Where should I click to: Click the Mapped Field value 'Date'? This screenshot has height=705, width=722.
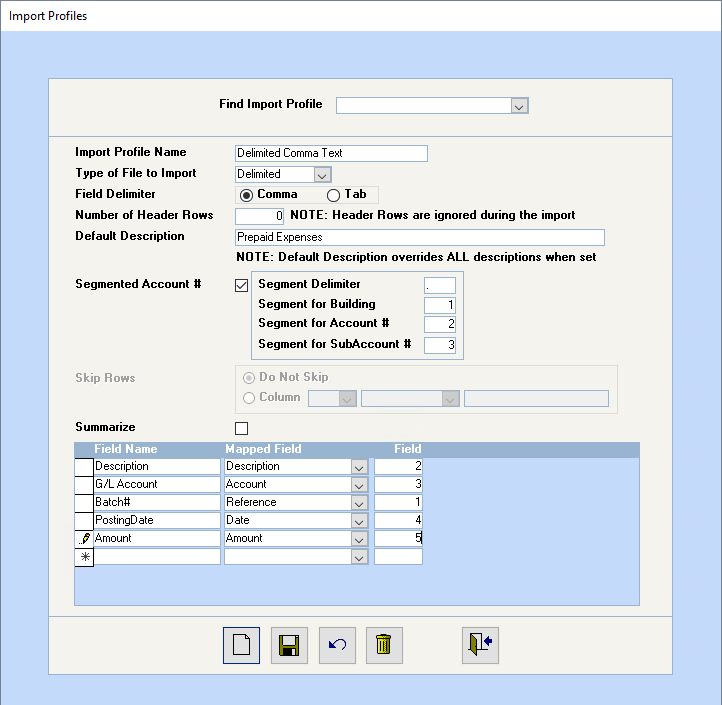[x=238, y=520]
